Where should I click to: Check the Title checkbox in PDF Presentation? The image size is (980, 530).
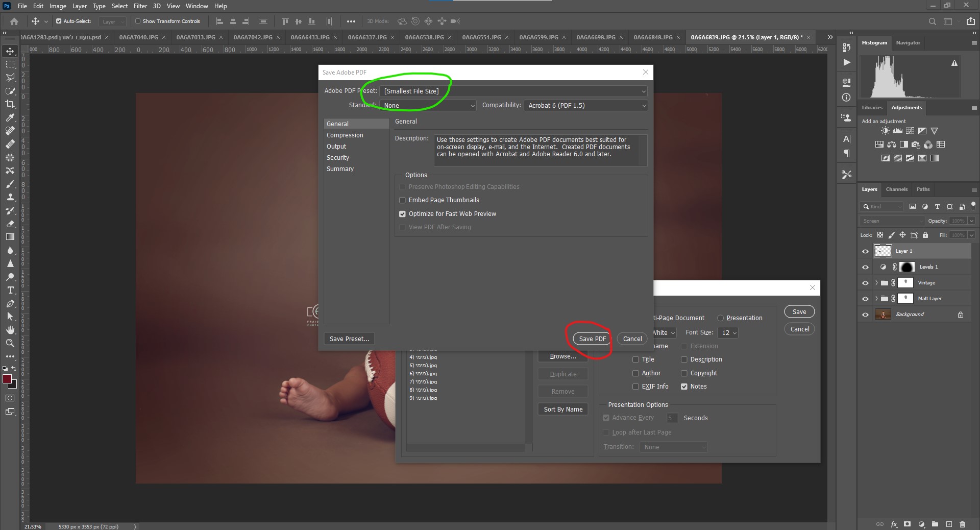click(x=635, y=359)
